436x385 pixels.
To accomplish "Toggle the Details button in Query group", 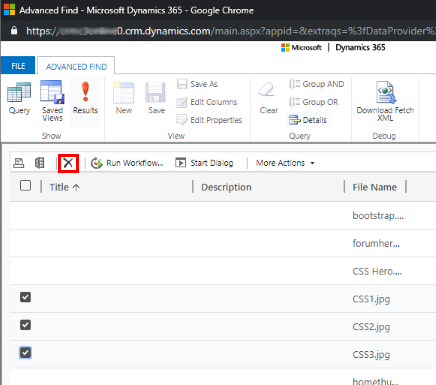I will pos(308,120).
